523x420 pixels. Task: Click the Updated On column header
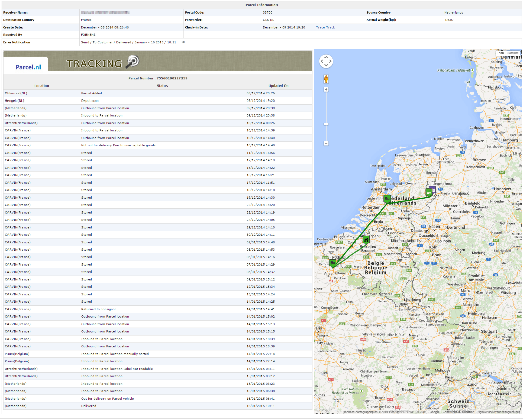tap(278, 86)
